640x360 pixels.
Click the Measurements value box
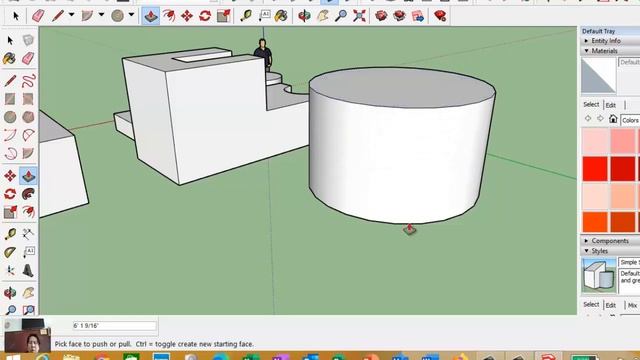tap(115, 326)
